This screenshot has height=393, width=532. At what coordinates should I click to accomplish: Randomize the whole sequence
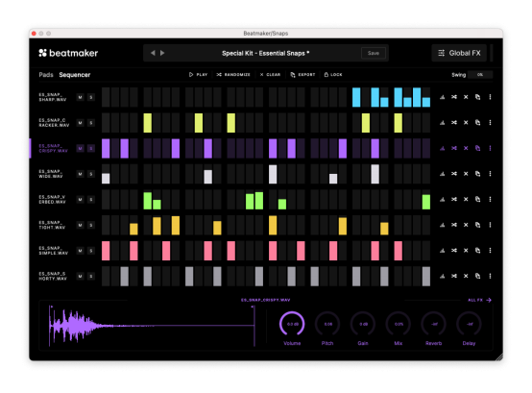tap(233, 75)
